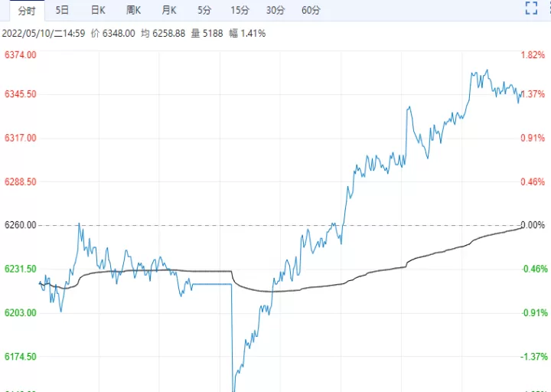This screenshot has width=551, height=392.
Task: Click the average value 6258.88
Action: pyautogui.click(x=168, y=34)
